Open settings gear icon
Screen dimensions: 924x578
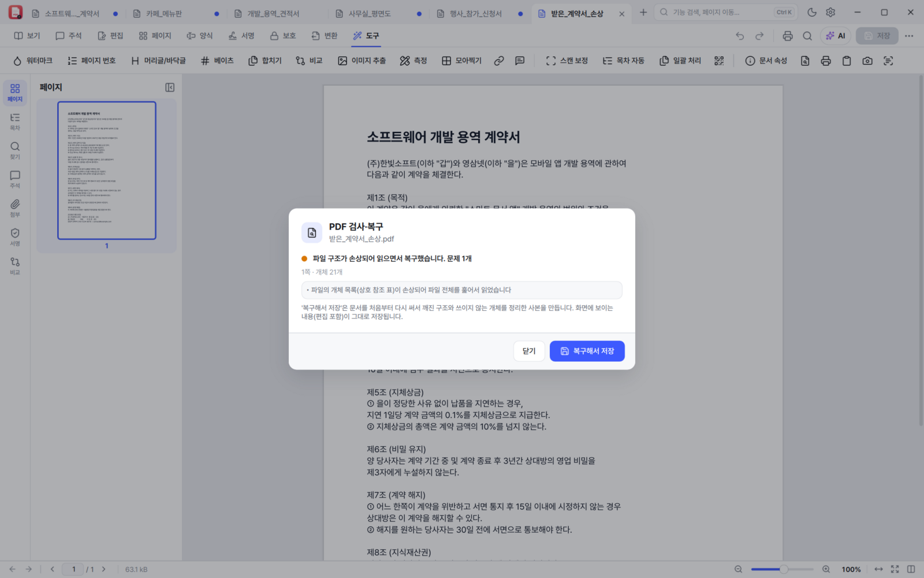[x=830, y=12]
